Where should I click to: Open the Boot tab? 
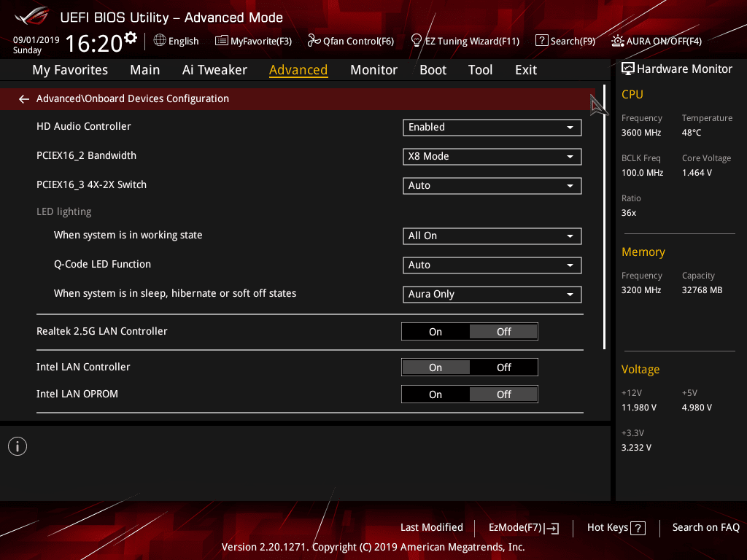pyautogui.click(x=433, y=70)
